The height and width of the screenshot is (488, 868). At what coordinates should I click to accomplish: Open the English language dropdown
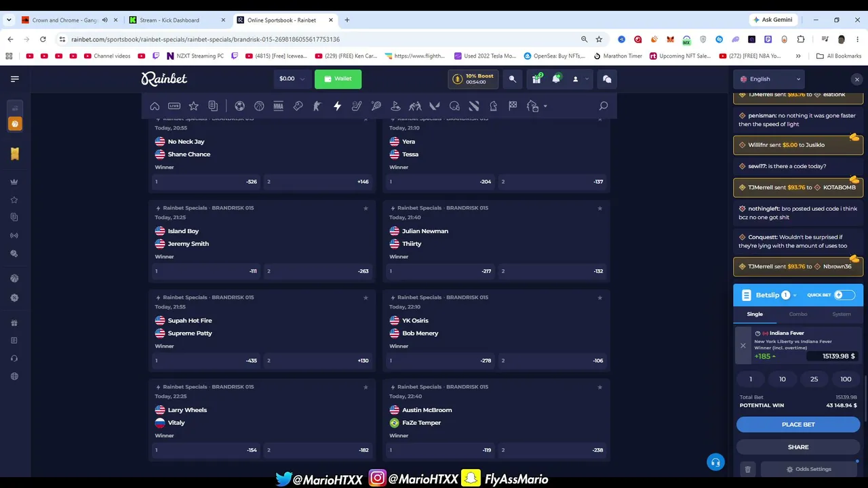tap(770, 79)
